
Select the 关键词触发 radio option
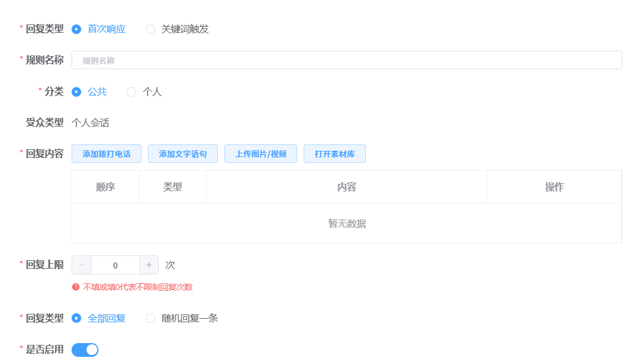pos(150,29)
